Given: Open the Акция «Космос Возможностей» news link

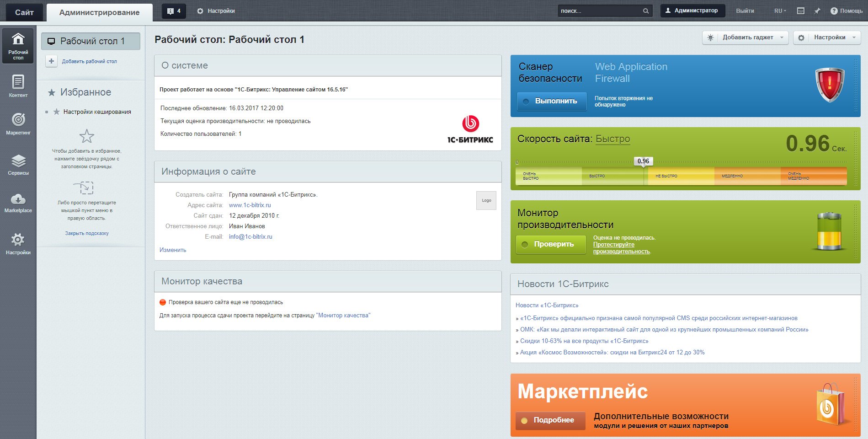Looking at the screenshot, I should (612, 353).
